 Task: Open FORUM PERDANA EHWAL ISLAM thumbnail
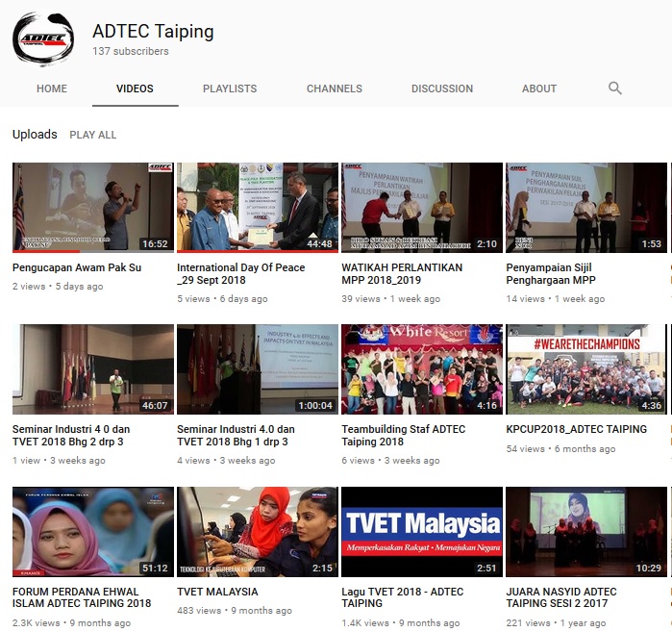tap(93, 532)
